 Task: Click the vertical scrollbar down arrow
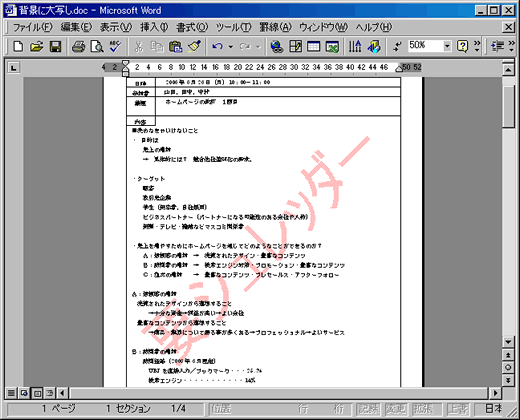(x=508, y=342)
